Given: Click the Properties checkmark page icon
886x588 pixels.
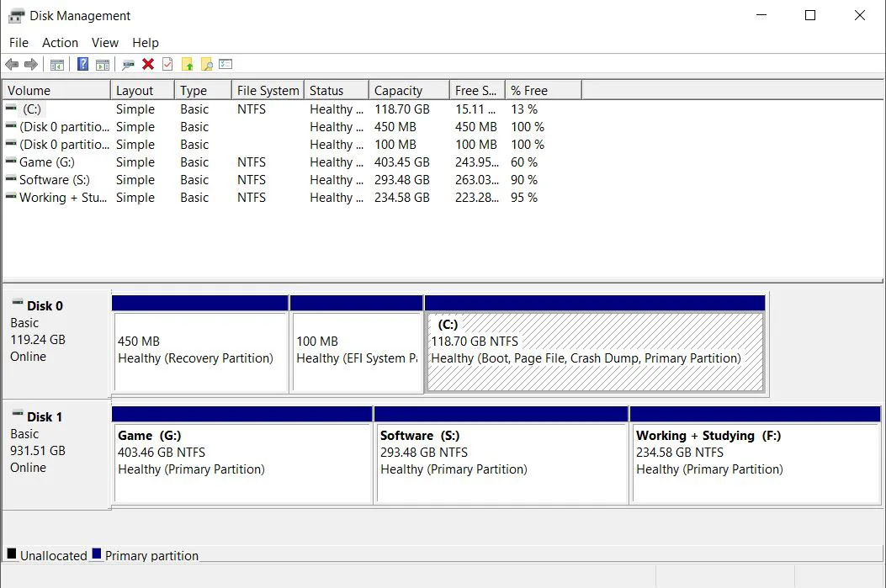Looking at the screenshot, I should tap(167, 64).
